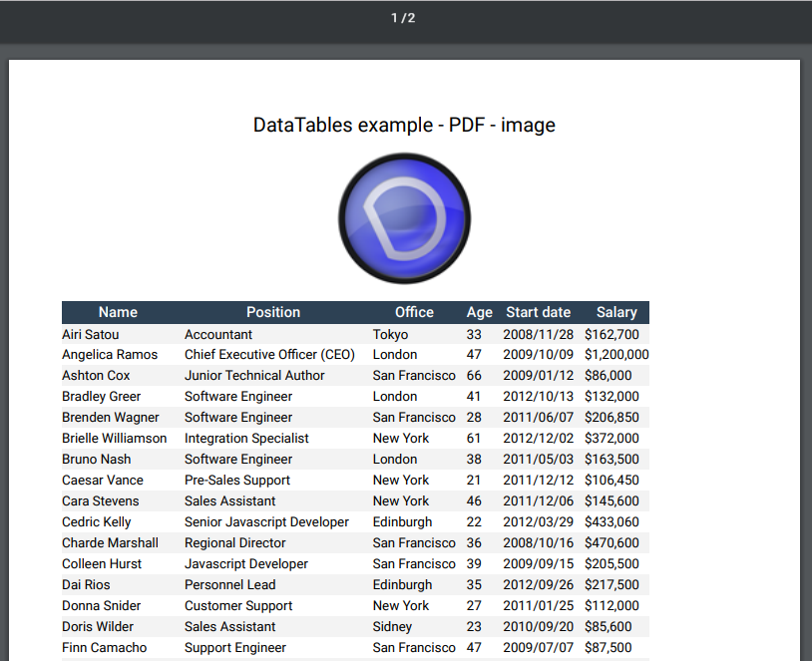Viewport: 812px width, 661px height.
Task: Click the salary "$372,000"
Action: click(x=611, y=439)
